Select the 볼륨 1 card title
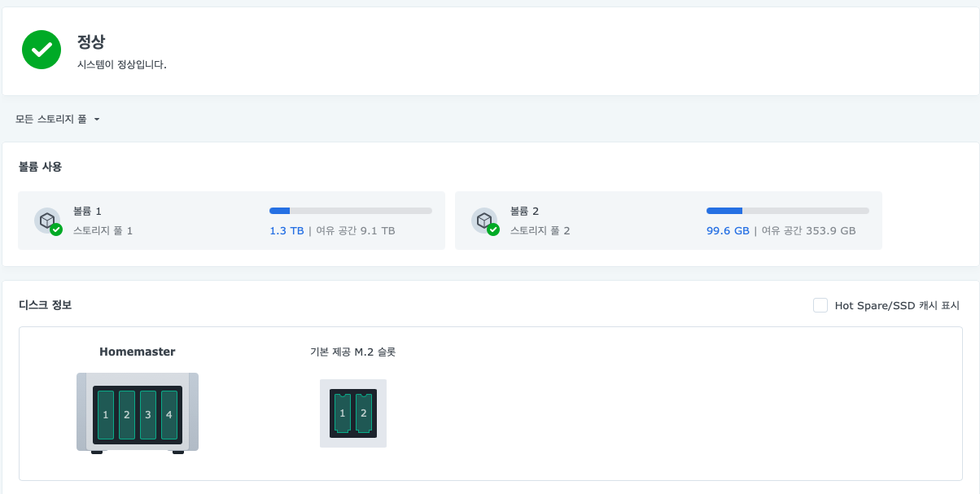The image size is (980, 494). point(87,212)
